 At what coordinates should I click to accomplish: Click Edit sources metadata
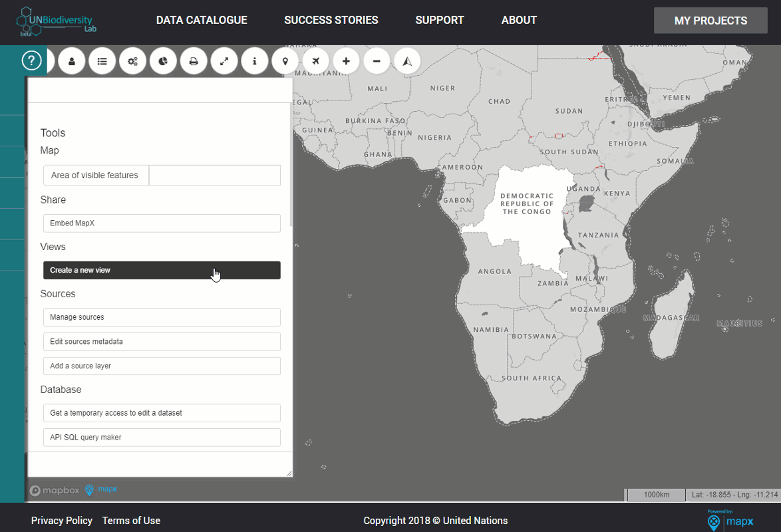[162, 342]
